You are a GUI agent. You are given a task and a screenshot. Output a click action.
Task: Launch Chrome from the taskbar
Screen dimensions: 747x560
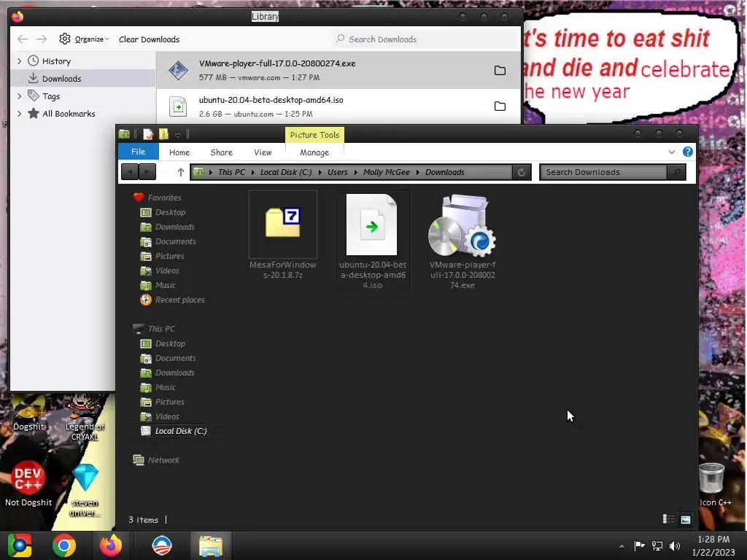(64, 545)
